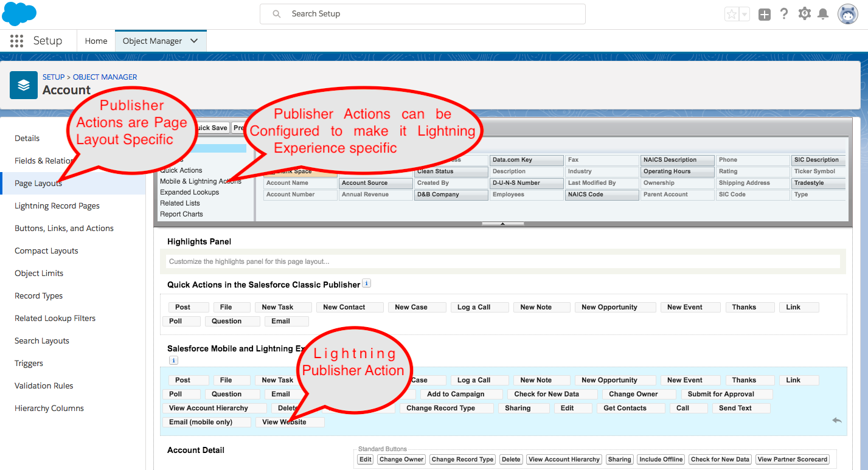Click info icon under Salesforce Mobile and Lightning heading
Image resolution: width=868 pixels, height=470 pixels.
pyautogui.click(x=173, y=361)
